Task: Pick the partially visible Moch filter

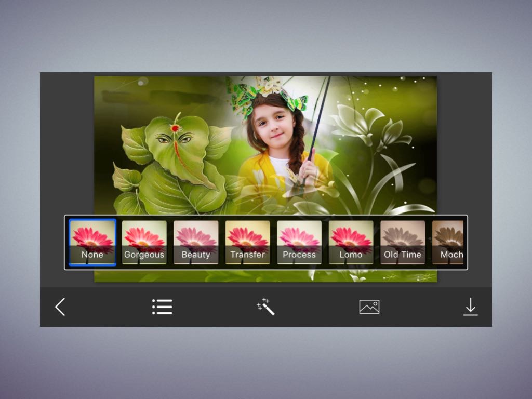Action: pyautogui.click(x=448, y=242)
